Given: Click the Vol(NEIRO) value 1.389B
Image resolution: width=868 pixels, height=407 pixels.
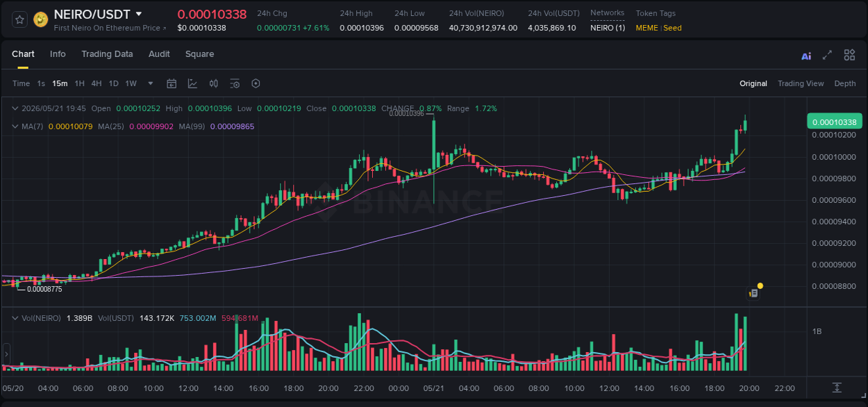Looking at the screenshot, I should coord(79,318).
